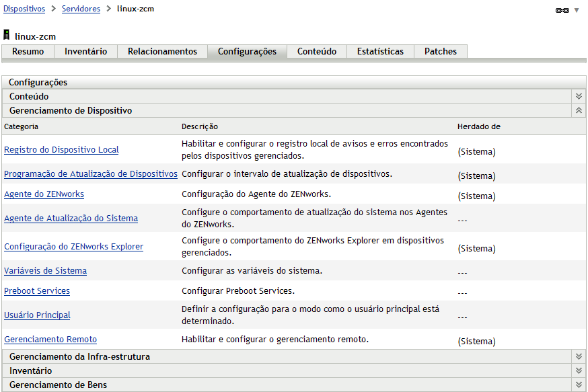Click the chain link icon

click(x=562, y=10)
